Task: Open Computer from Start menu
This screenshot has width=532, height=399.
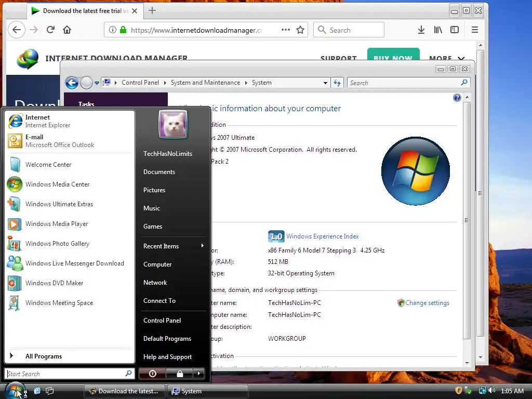Action: pyautogui.click(x=157, y=264)
